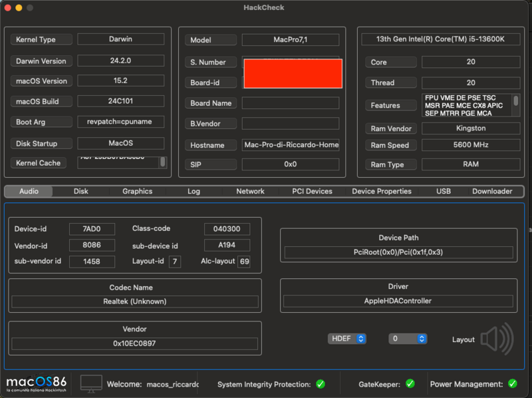Switch to the USB tab
Image resolution: width=532 pixels, height=398 pixels.
443,191
